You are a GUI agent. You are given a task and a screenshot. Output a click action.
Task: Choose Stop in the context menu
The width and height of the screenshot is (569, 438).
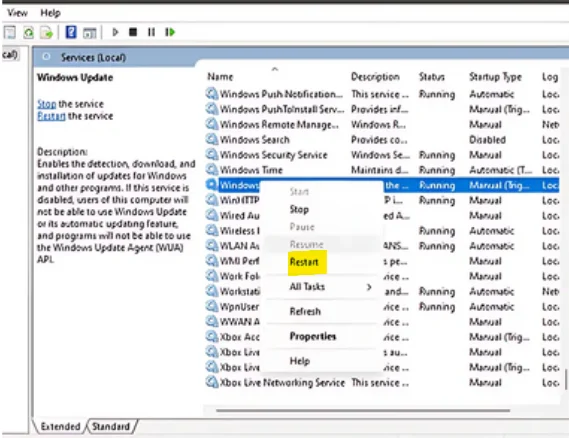(x=299, y=209)
